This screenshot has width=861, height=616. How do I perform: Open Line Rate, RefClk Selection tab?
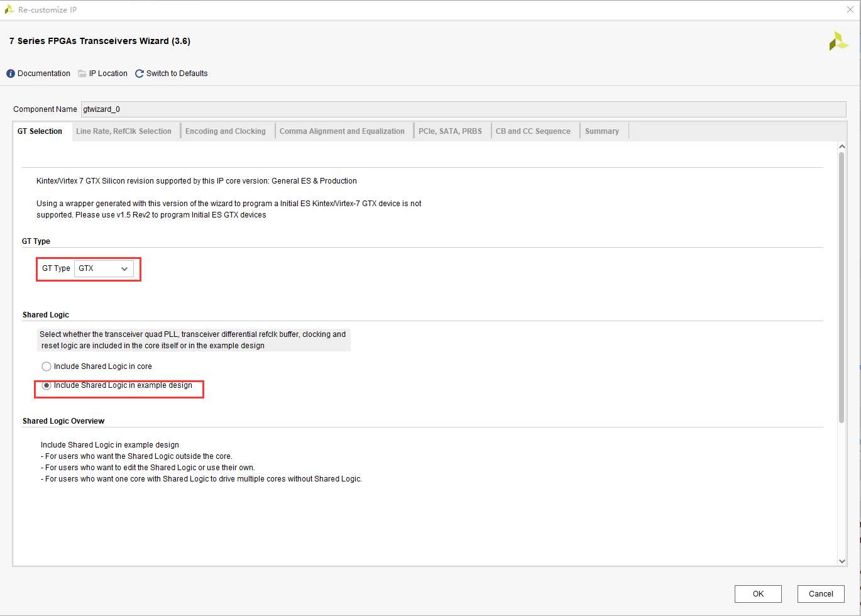(x=124, y=131)
